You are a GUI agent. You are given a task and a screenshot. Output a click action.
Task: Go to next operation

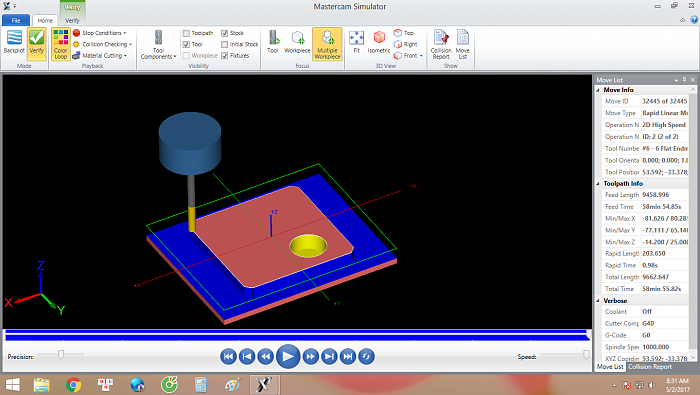(x=329, y=356)
